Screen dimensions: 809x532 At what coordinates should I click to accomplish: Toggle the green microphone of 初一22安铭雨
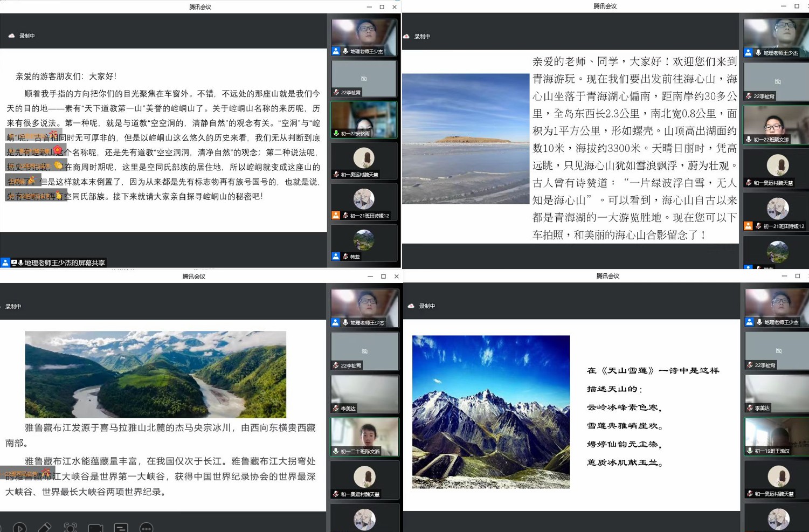click(336, 133)
